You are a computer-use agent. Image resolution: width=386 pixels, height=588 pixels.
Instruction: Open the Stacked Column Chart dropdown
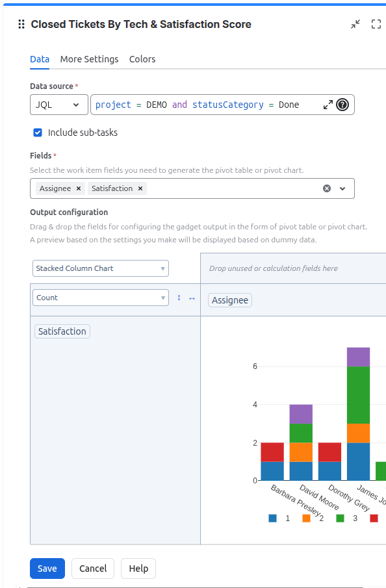tap(101, 268)
